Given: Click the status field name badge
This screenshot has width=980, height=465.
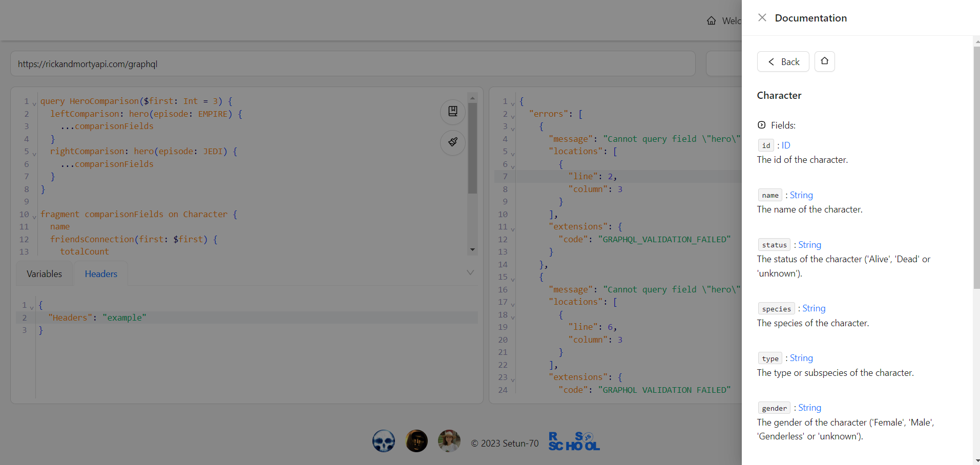Looking at the screenshot, I should click(774, 245).
